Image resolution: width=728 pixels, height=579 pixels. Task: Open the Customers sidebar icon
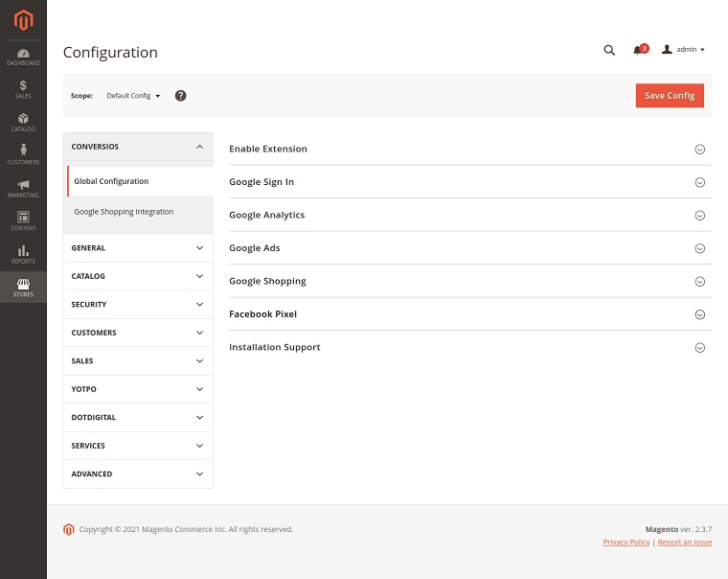pyautogui.click(x=23, y=155)
